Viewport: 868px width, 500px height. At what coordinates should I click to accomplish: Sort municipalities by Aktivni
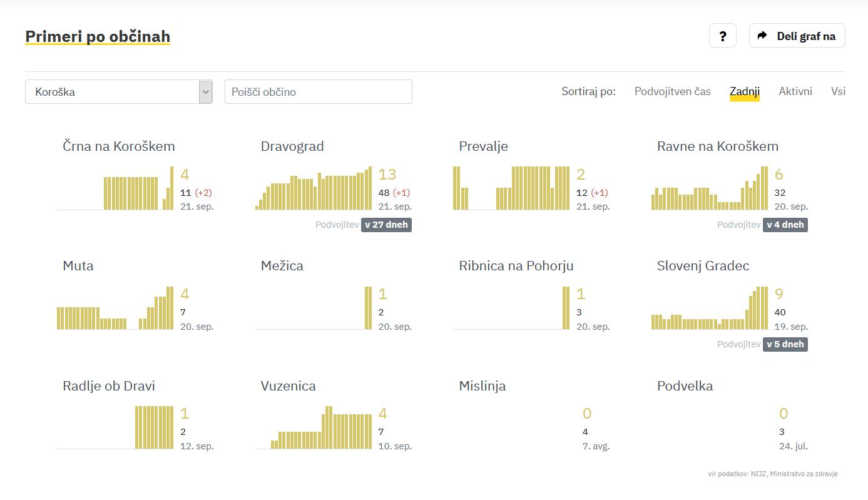click(x=795, y=91)
